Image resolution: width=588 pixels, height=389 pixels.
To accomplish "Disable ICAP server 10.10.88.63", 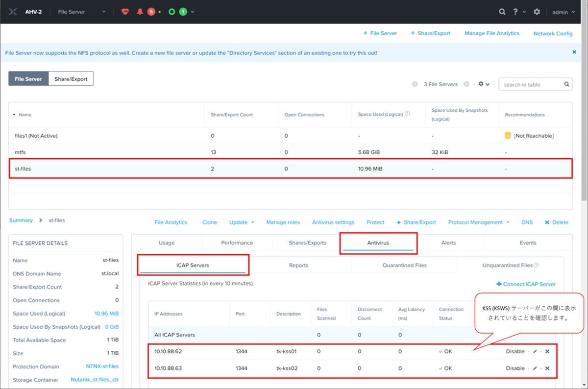I will (515, 368).
